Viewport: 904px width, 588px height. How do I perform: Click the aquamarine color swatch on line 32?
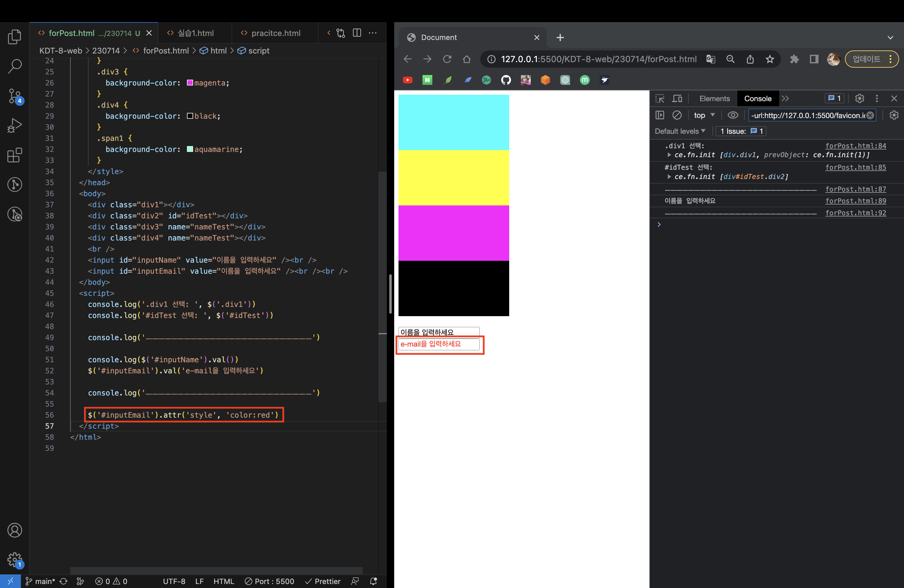[190, 149]
